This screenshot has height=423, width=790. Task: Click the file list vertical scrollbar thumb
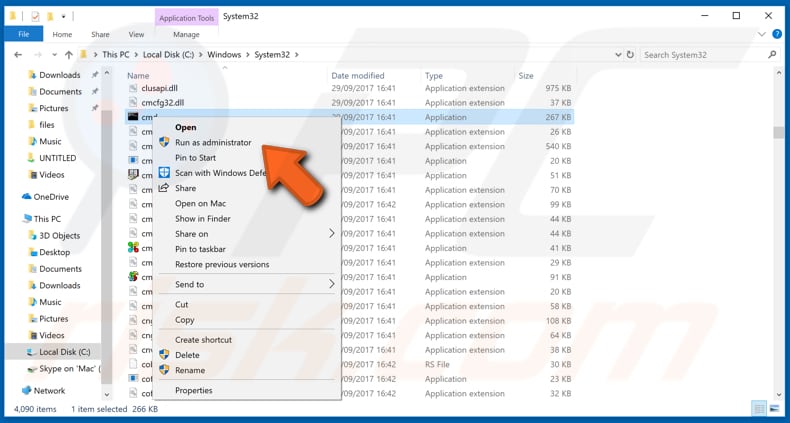(778, 132)
